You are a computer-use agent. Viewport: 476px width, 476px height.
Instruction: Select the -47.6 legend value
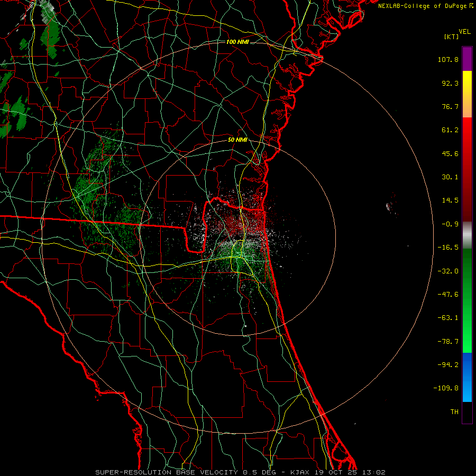(x=448, y=295)
